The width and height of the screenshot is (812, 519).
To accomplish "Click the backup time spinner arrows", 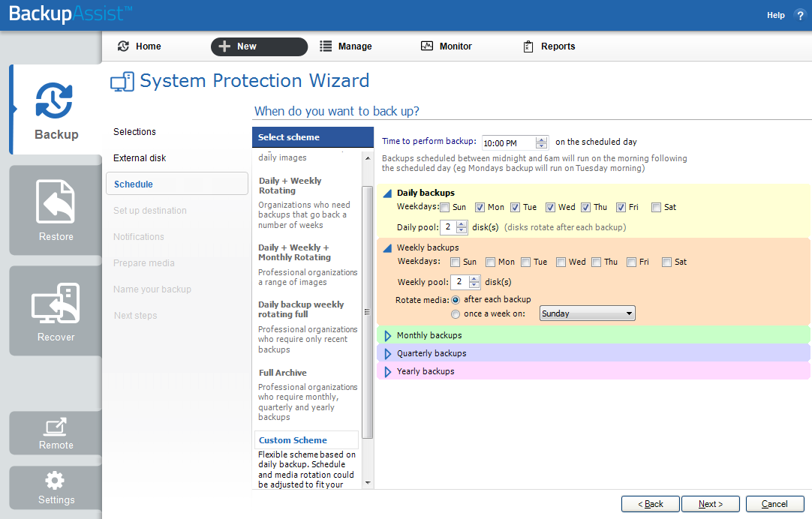I will [541, 142].
